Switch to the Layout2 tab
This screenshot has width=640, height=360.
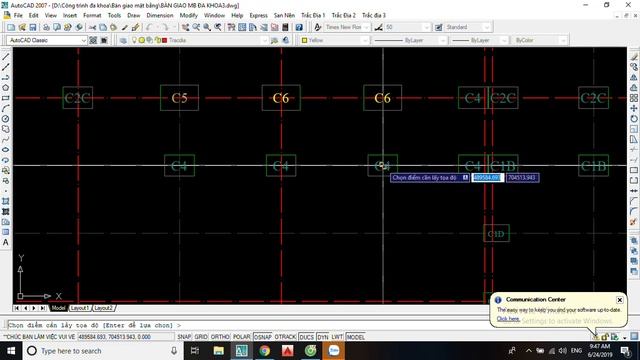click(x=103, y=308)
